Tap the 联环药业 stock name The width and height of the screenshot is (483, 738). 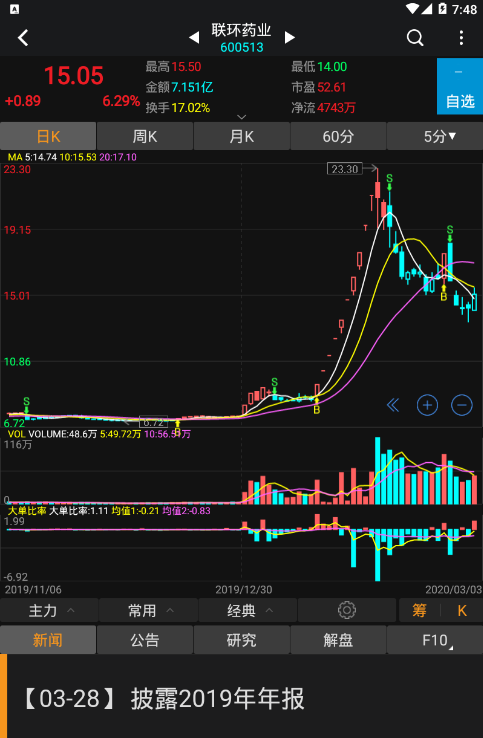tap(242, 30)
